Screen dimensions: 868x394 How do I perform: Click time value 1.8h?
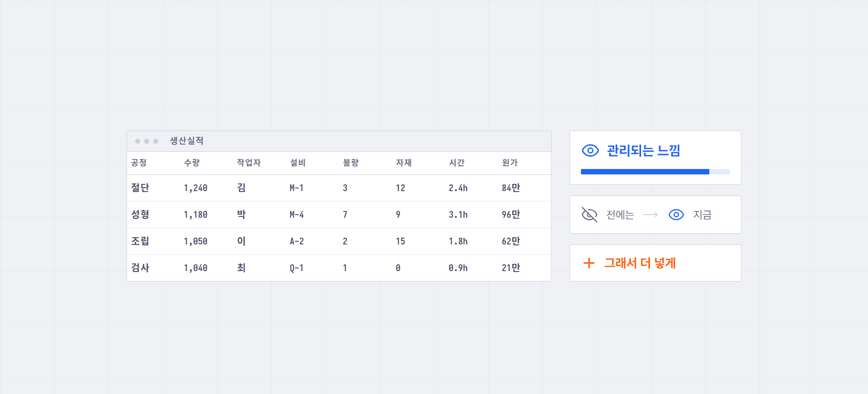click(x=458, y=241)
